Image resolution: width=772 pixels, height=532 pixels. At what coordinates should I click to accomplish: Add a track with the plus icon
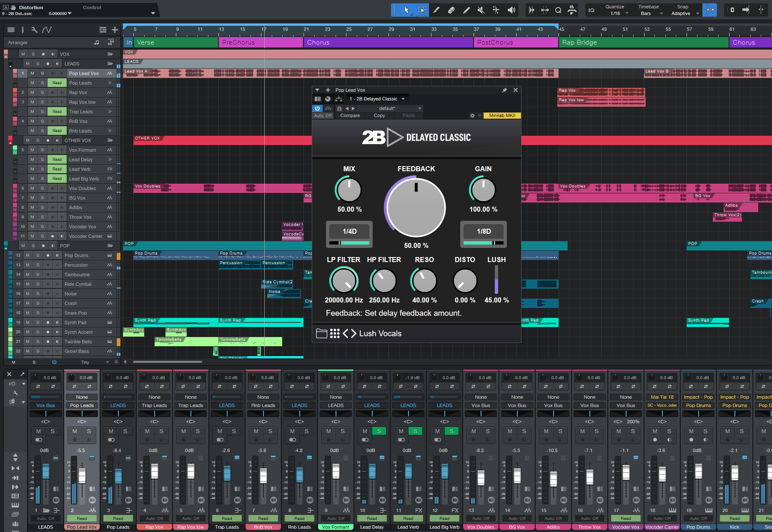click(x=115, y=30)
